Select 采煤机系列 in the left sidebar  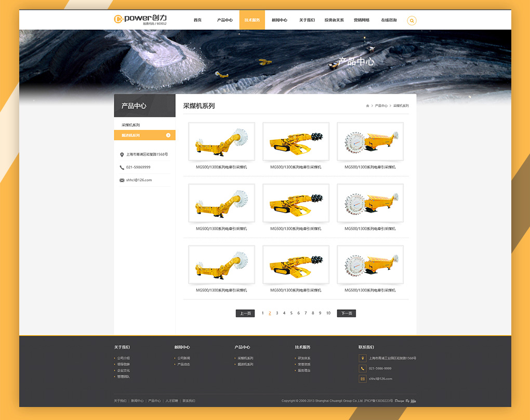131,125
